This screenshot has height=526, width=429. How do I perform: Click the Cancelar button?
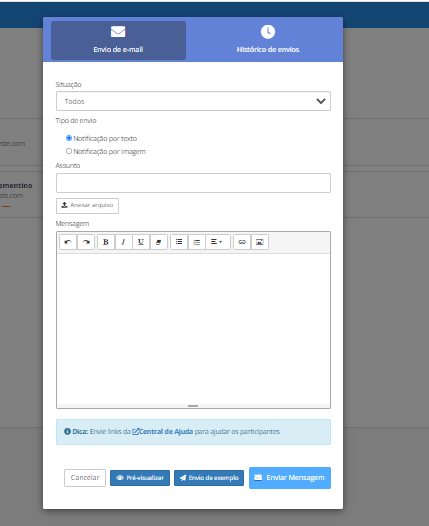coord(85,478)
